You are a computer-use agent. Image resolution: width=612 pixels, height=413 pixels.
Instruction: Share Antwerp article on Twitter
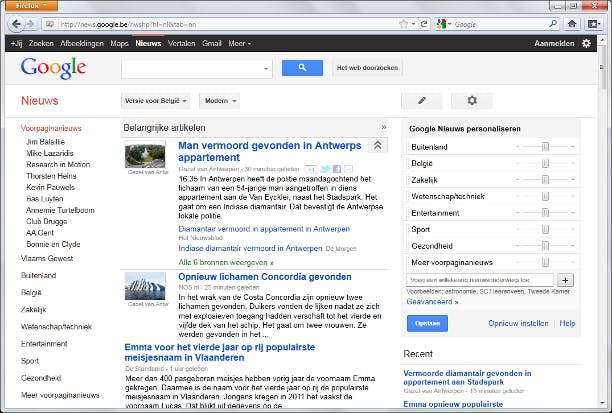tap(325, 169)
